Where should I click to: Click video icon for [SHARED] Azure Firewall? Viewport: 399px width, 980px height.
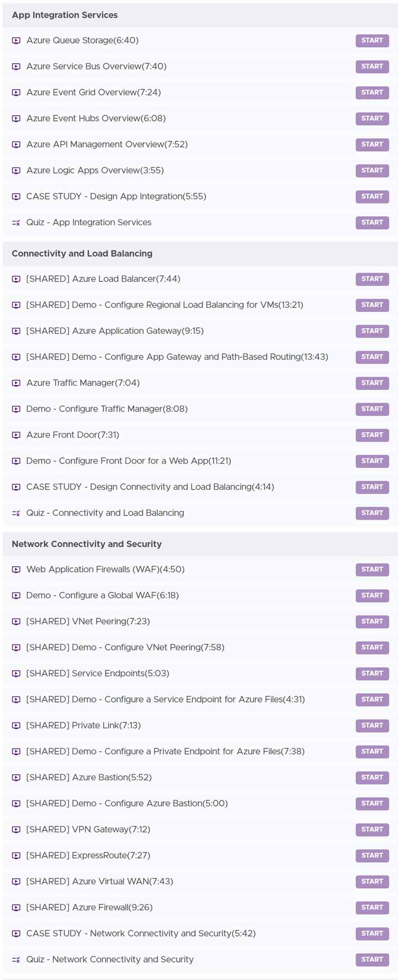point(16,908)
